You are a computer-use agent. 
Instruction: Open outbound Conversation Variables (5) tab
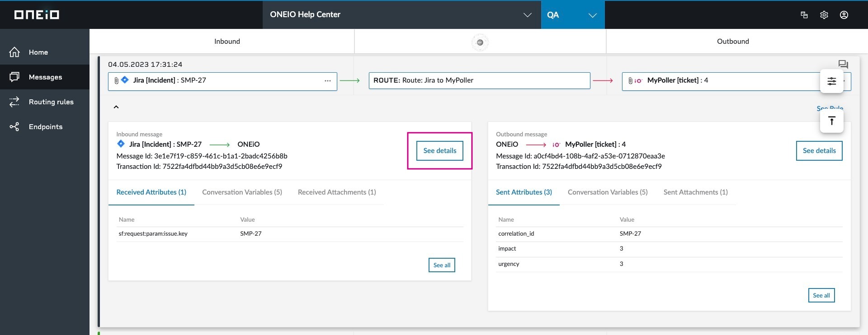pyautogui.click(x=608, y=192)
